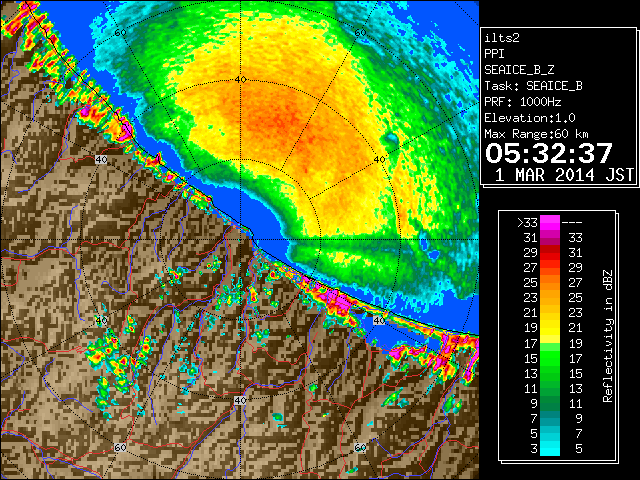Click the '>33' legend label
Screen dimensions: 640x480
pos(527,222)
